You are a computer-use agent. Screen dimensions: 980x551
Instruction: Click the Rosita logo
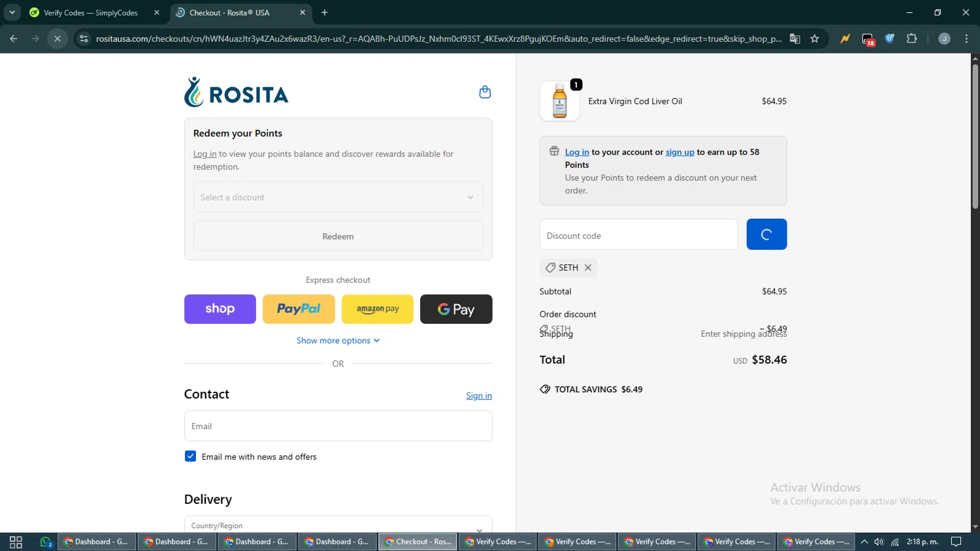click(237, 92)
